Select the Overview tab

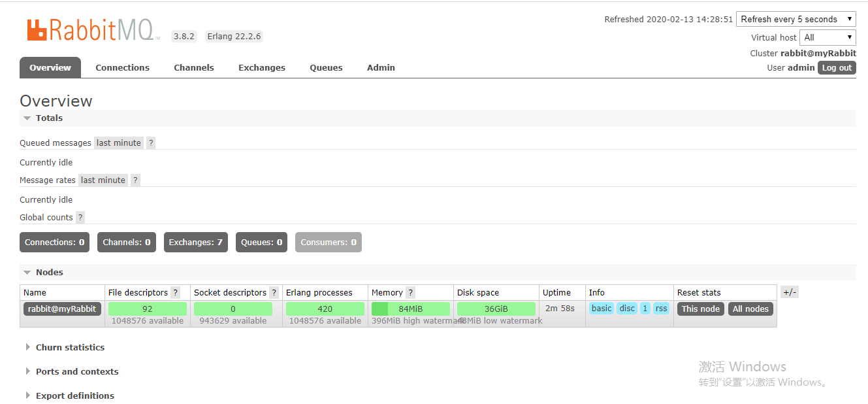coord(50,67)
